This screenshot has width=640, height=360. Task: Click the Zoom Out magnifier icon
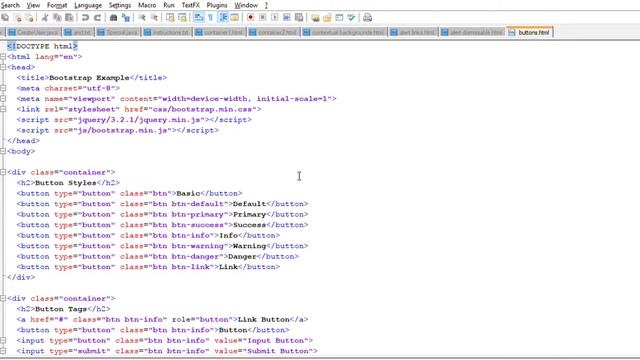coord(154,18)
